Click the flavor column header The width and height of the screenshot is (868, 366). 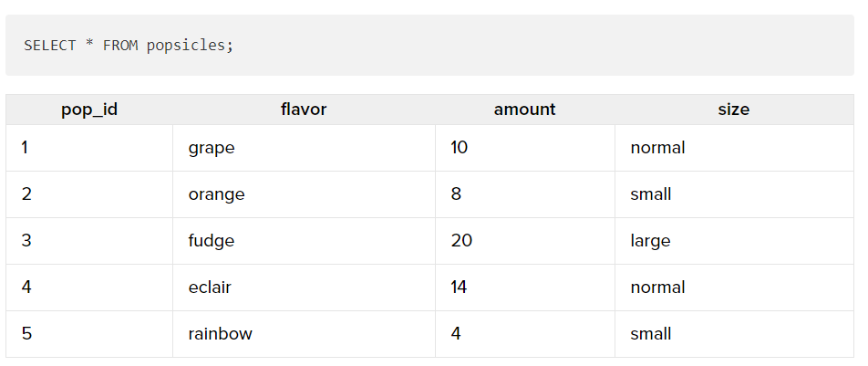(x=304, y=110)
